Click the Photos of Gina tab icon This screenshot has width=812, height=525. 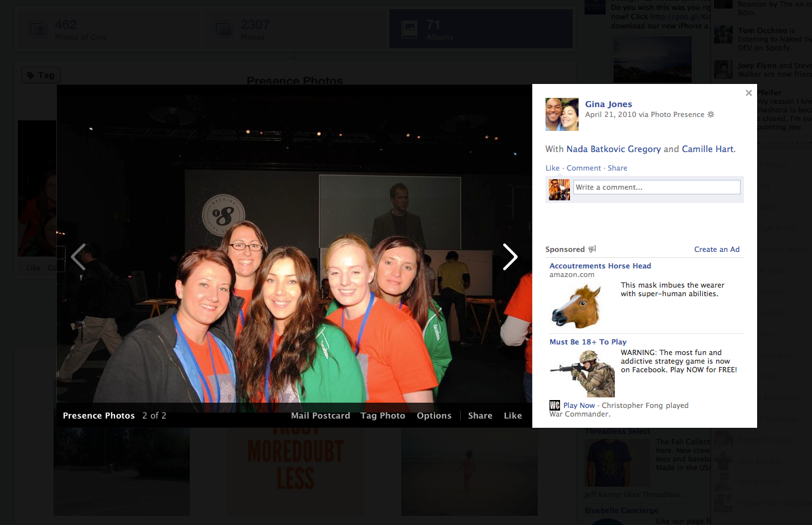click(x=38, y=29)
